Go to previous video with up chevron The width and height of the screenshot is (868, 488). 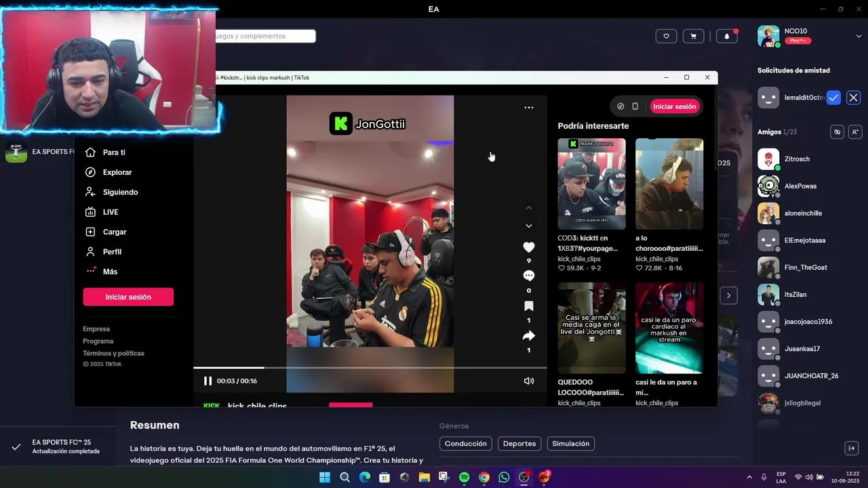[529, 208]
